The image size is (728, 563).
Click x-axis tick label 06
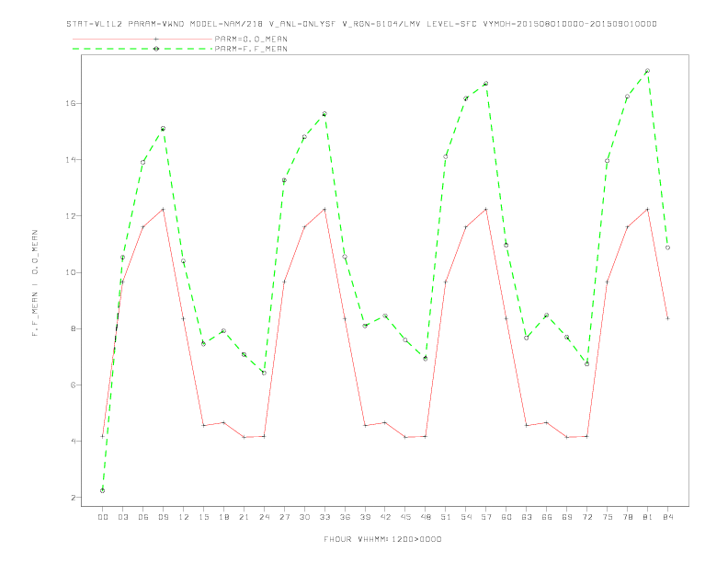(x=143, y=517)
